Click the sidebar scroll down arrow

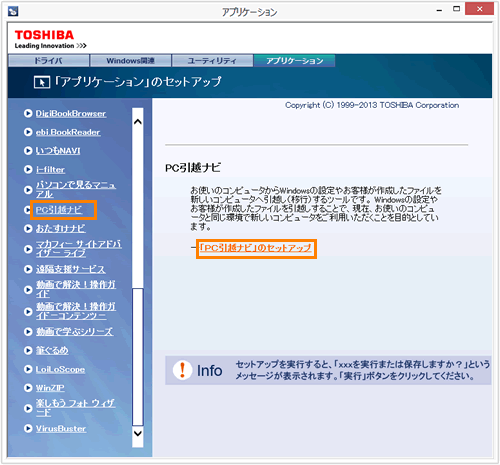tap(138, 433)
